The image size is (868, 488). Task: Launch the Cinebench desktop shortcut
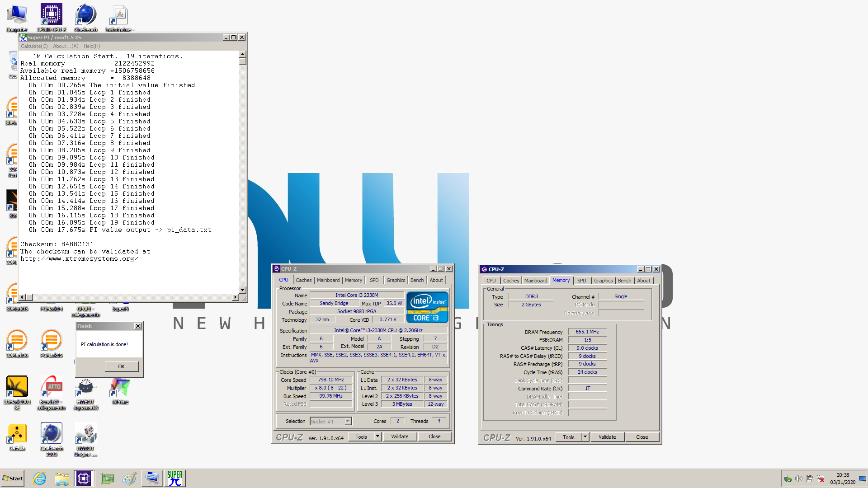[85, 18]
